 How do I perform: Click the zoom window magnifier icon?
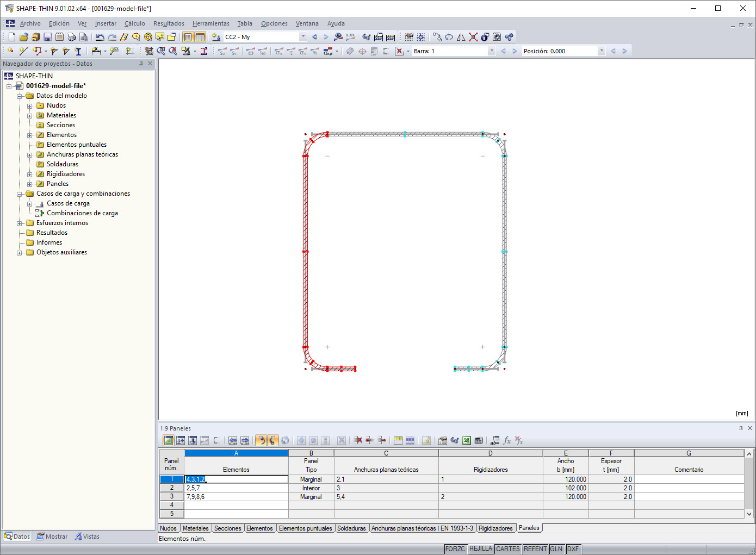[x=161, y=51]
